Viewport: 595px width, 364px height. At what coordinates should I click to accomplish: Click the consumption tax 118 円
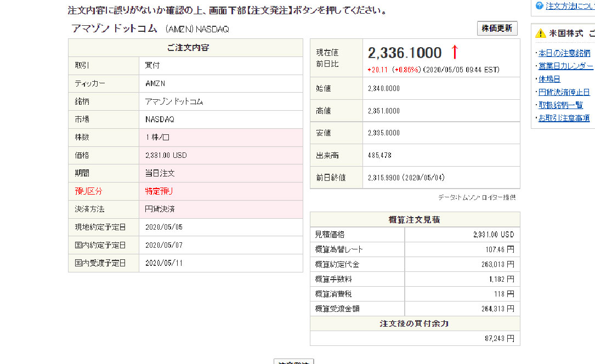[x=504, y=294]
